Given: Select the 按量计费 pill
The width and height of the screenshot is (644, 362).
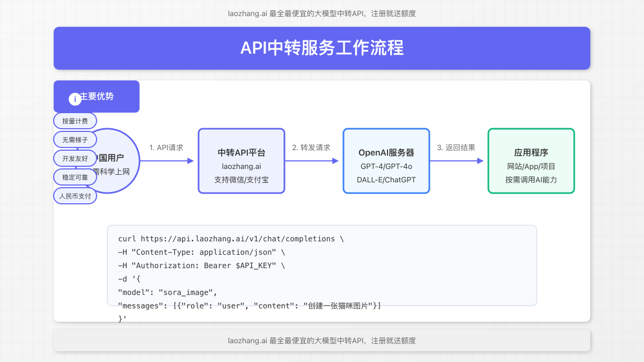Looking at the screenshot, I should pyautogui.click(x=75, y=121).
